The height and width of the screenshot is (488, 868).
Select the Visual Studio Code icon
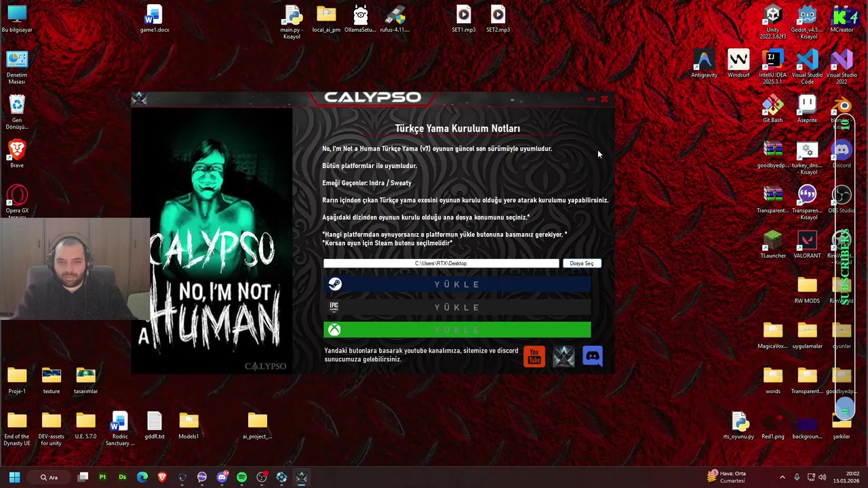[x=807, y=67]
